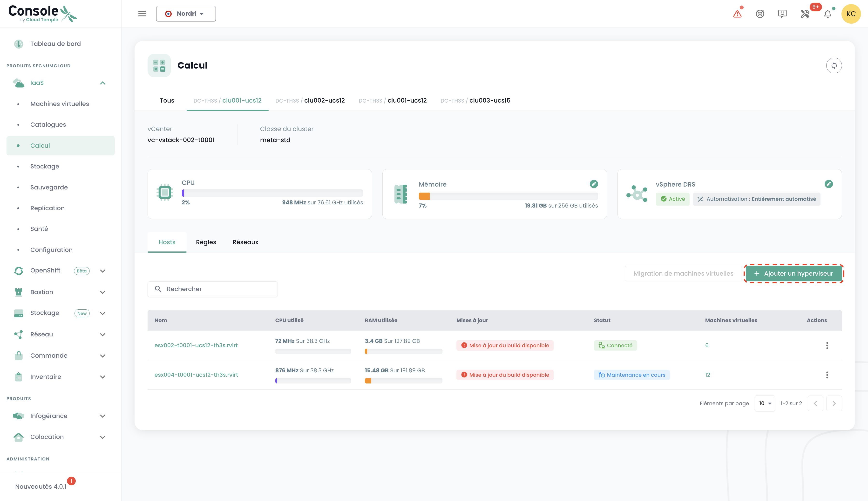The height and width of the screenshot is (501, 868).
Task: Open host esx004-t0001-ucs12-th3s.rvirt link
Action: (x=196, y=375)
